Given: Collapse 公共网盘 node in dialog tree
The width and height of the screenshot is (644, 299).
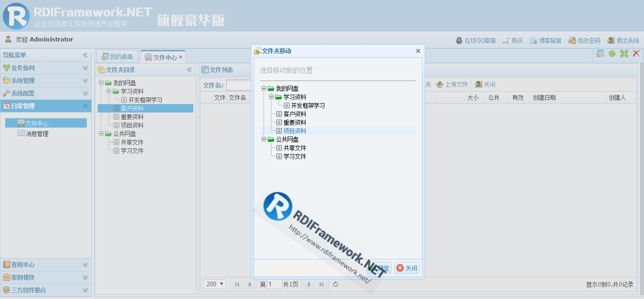Looking at the screenshot, I should pos(264,139).
